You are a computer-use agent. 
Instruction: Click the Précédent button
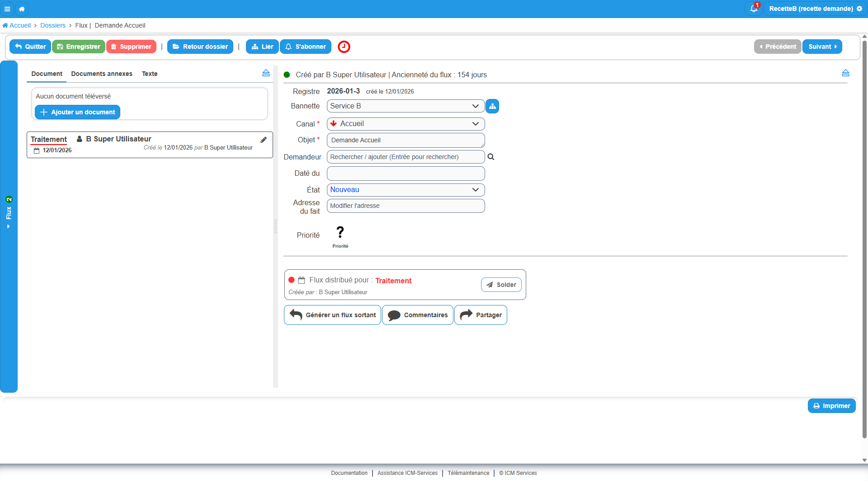coord(778,47)
